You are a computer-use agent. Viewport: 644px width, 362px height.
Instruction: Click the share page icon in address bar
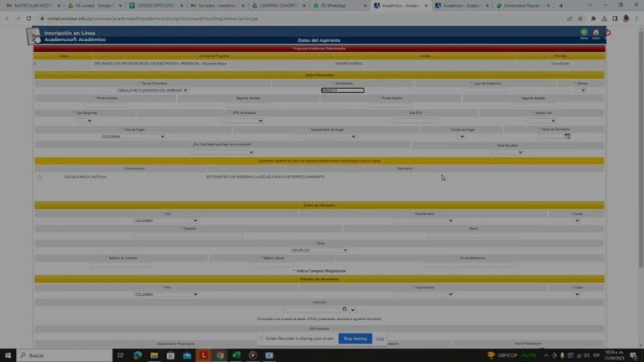(x=569, y=18)
